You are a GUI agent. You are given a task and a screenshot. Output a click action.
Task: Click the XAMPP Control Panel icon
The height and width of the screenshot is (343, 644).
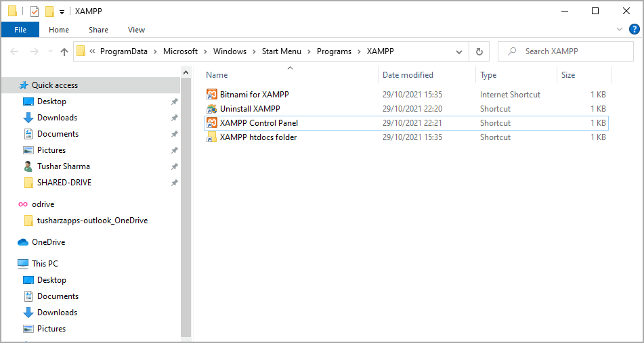point(212,123)
